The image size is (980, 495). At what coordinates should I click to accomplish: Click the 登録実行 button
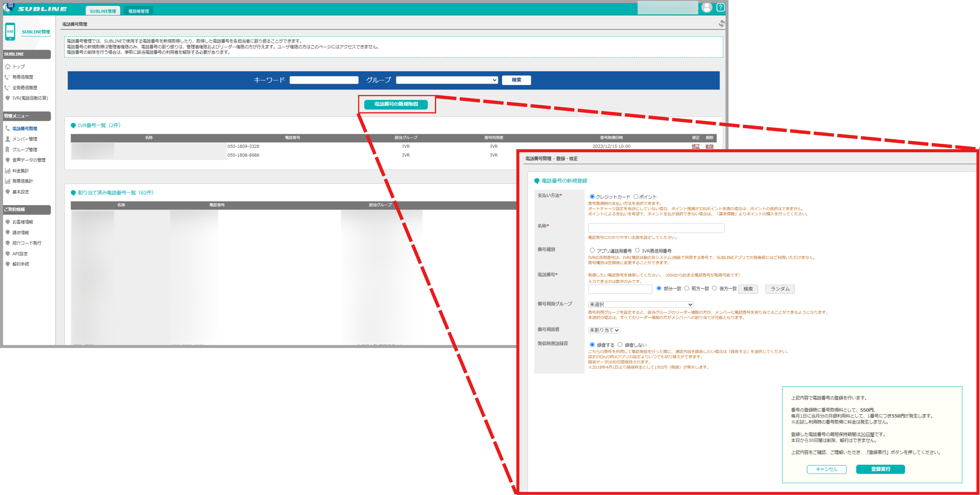[x=880, y=469]
